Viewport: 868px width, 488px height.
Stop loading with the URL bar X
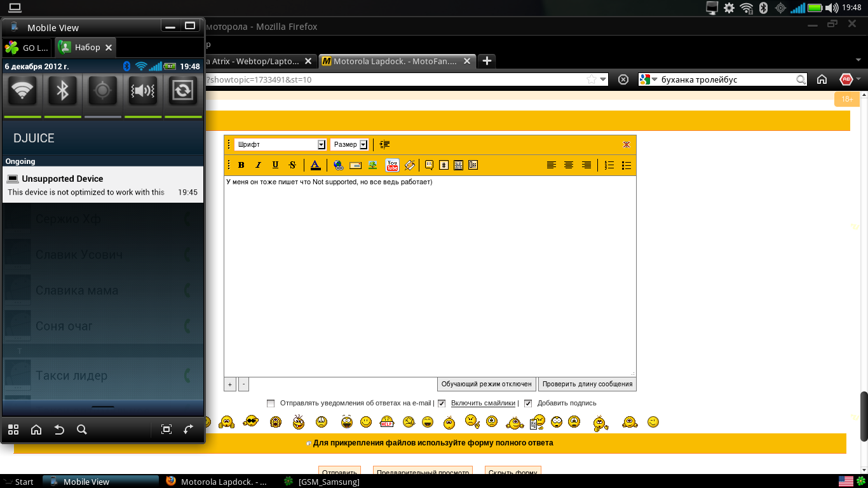pyautogui.click(x=623, y=79)
